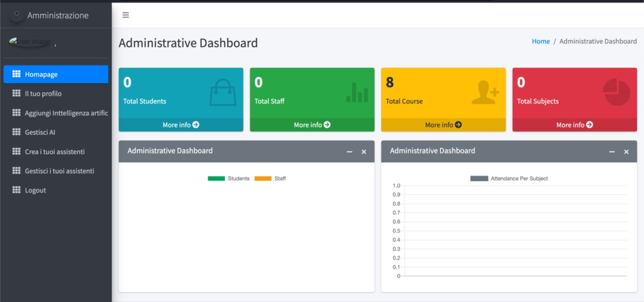This screenshot has width=644, height=302.
Task: Open More info on Total Staff card
Action: 312,125
